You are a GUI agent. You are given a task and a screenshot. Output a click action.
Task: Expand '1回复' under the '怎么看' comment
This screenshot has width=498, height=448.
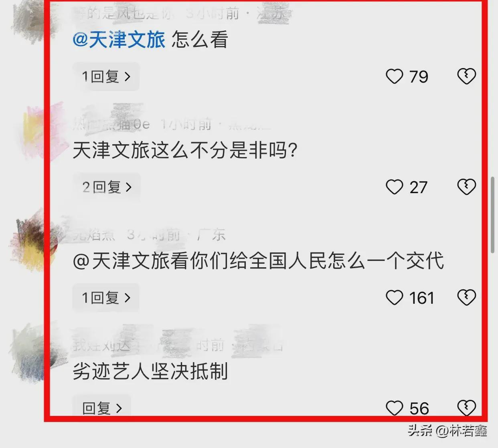[106, 77]
